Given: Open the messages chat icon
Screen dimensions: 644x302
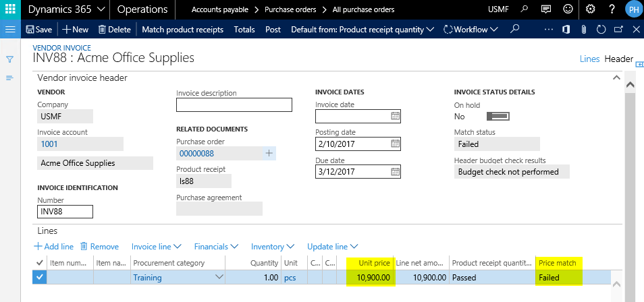Looking at the screenshot, I should click(546, 9).
